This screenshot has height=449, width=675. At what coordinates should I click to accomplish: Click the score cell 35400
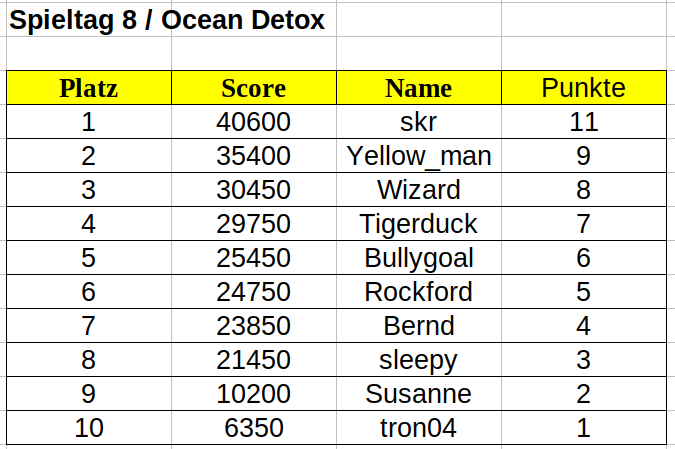click(x=253, y=156)
